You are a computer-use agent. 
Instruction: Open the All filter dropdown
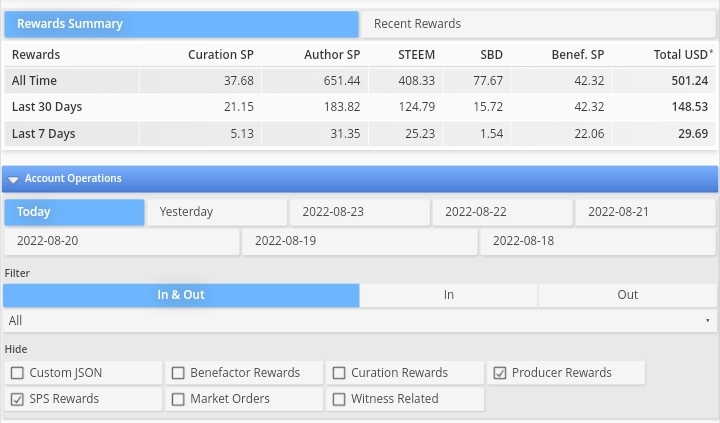click(360, 321)
